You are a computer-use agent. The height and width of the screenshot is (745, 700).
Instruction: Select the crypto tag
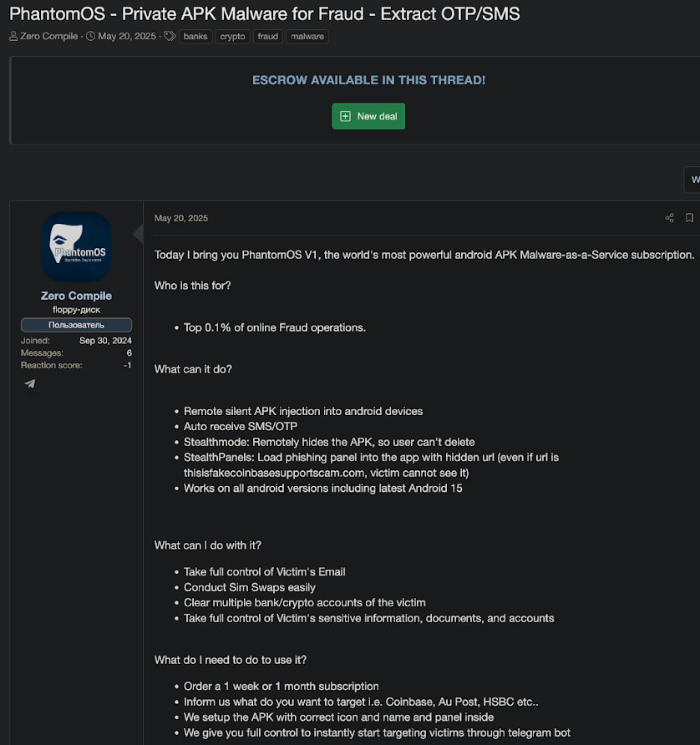(232, 37)
